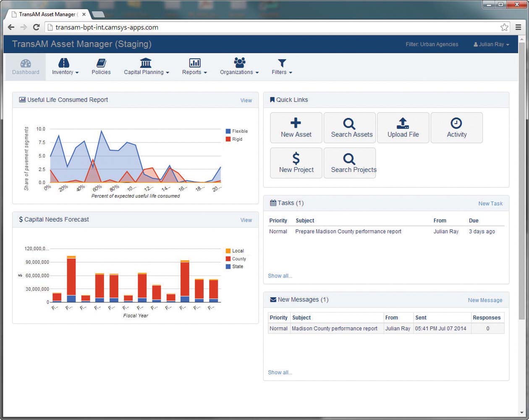Select the TransAM Asset Manager browser tab
Image resolution: width=529 pixels, height=420 pixels.
tap(47, 14)
